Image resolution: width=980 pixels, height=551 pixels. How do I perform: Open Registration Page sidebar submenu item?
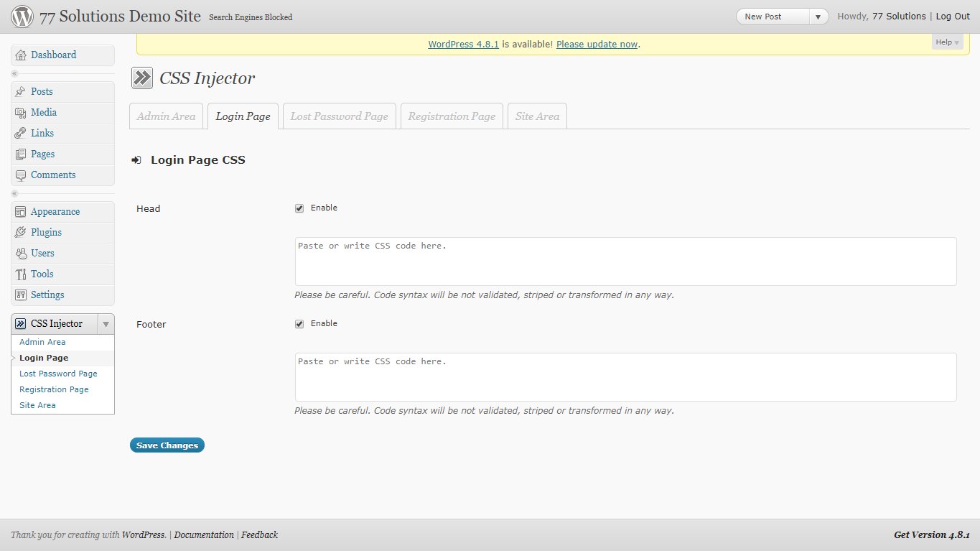54,389
